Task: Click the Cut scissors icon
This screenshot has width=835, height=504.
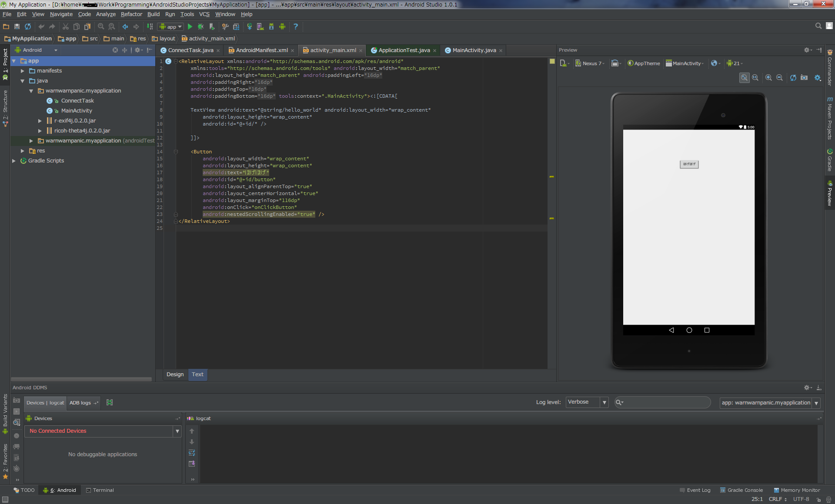Action: tap(66, 27)
